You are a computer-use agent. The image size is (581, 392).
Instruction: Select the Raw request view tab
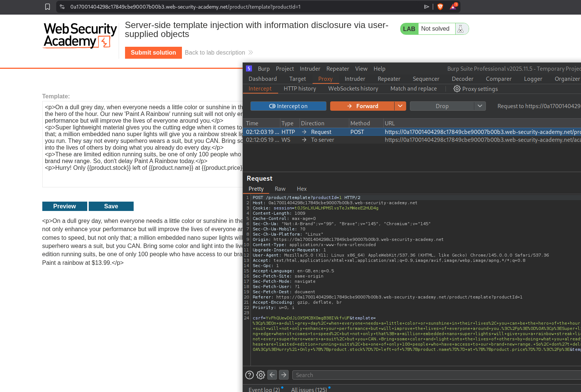click(x=280, y=189)
